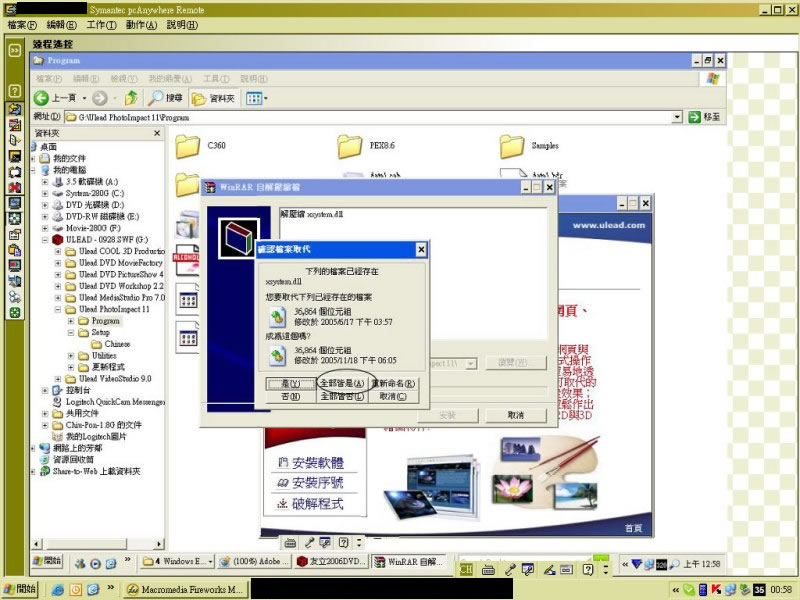
Task: Click 否(N) in replace dialog
Action: click(290, 396)
